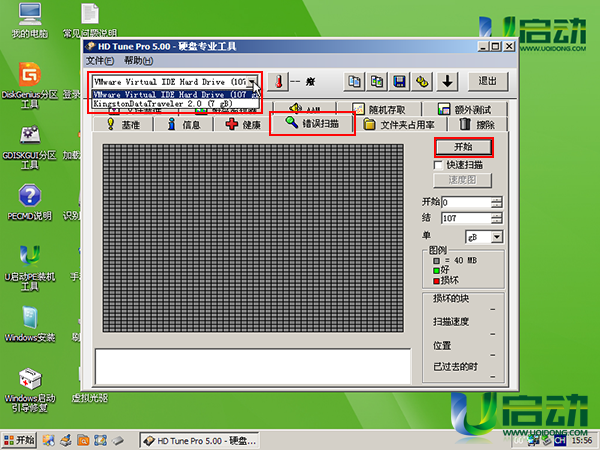This screenshot has height=450, width=600.
Task: Click the CH language indicator in tray
Action: tap(559, 441)
